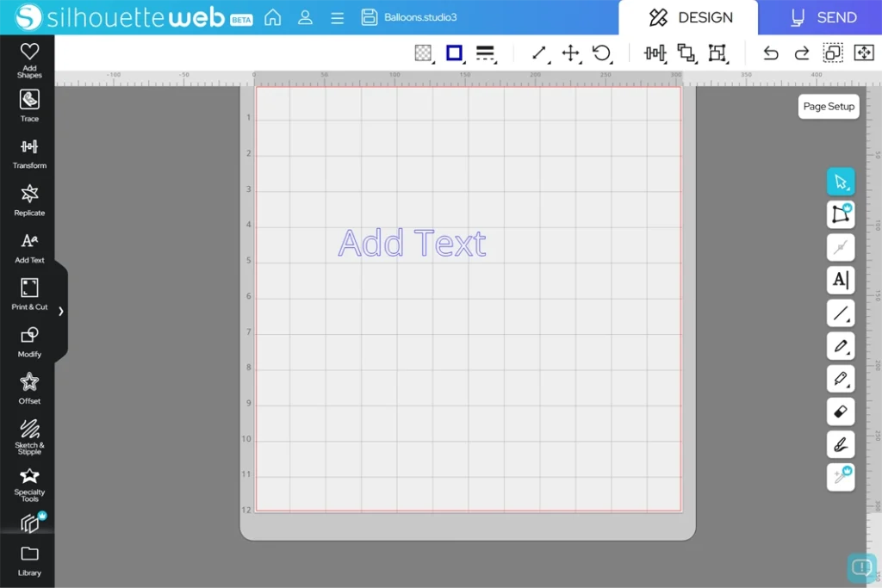
Task: Open the blue line color swatch
Action: 454,53
